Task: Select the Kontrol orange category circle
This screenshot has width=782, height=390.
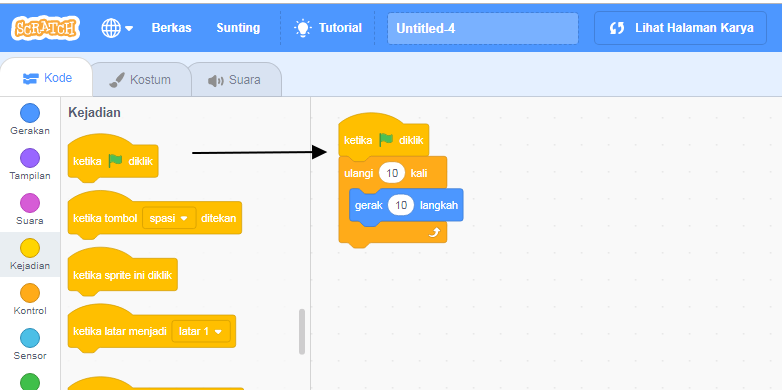Action: (x=30, y=293)
